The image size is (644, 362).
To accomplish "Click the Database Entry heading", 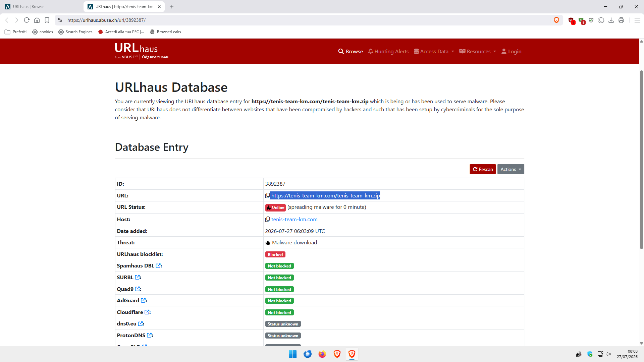I will point(152,147).
